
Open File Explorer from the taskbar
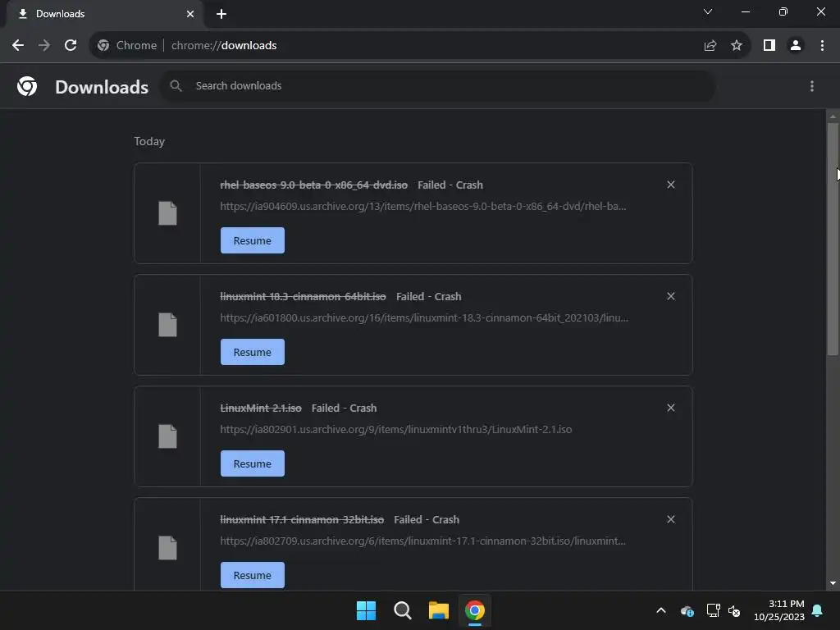(x=439, y=610)
